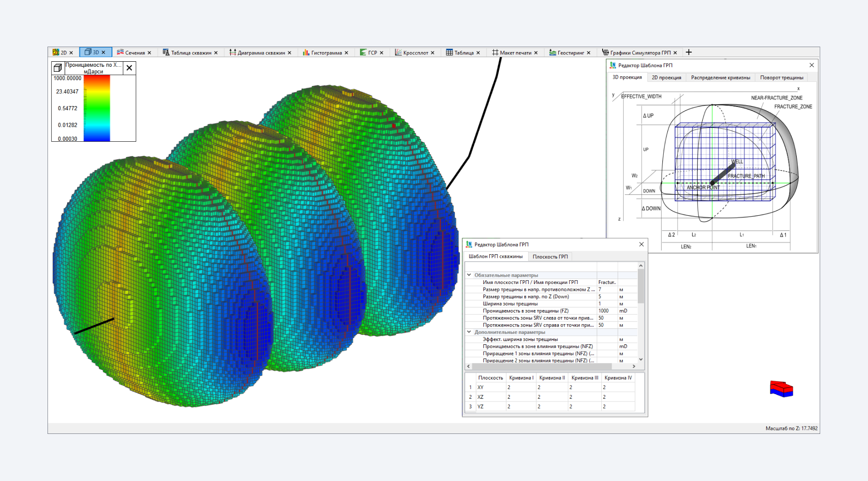Collapse Обязательные параметры group

(x=469, y=275)
